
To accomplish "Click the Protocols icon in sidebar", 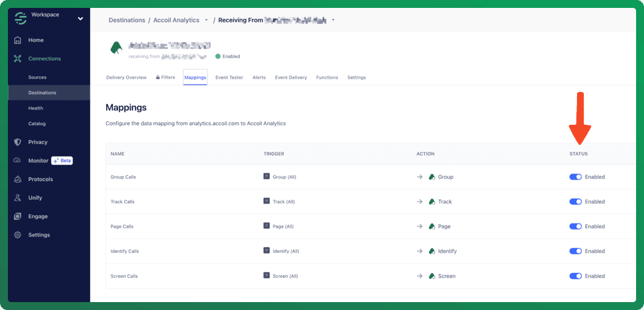I will (x=17, y=179).
